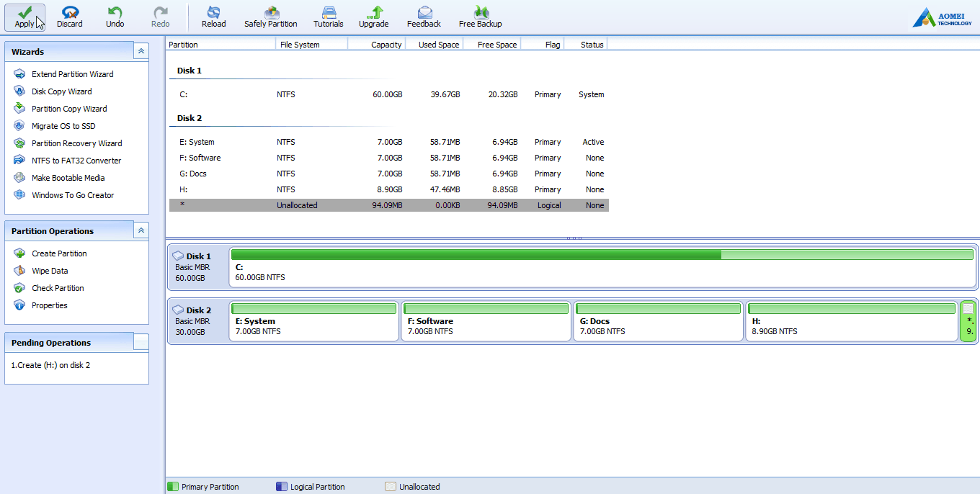
Task: Click the Partition Copy Wizard icon
Action: pyautogui.click(x=19, y=108)
